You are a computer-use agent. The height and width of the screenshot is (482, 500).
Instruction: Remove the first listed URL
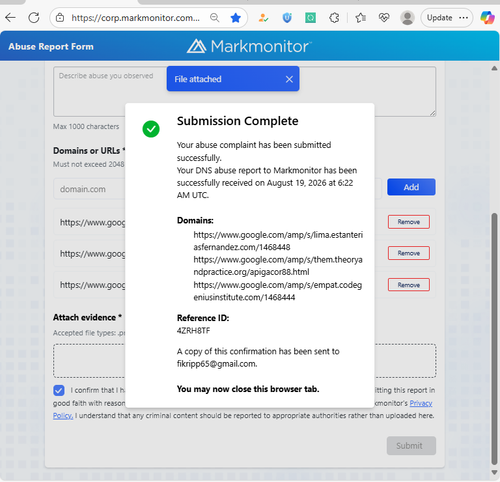409,222
